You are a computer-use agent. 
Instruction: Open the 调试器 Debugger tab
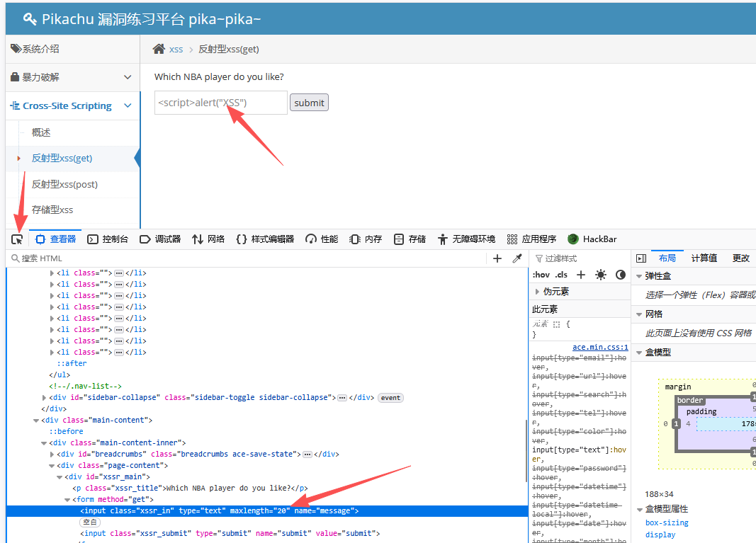click(160, 239)
